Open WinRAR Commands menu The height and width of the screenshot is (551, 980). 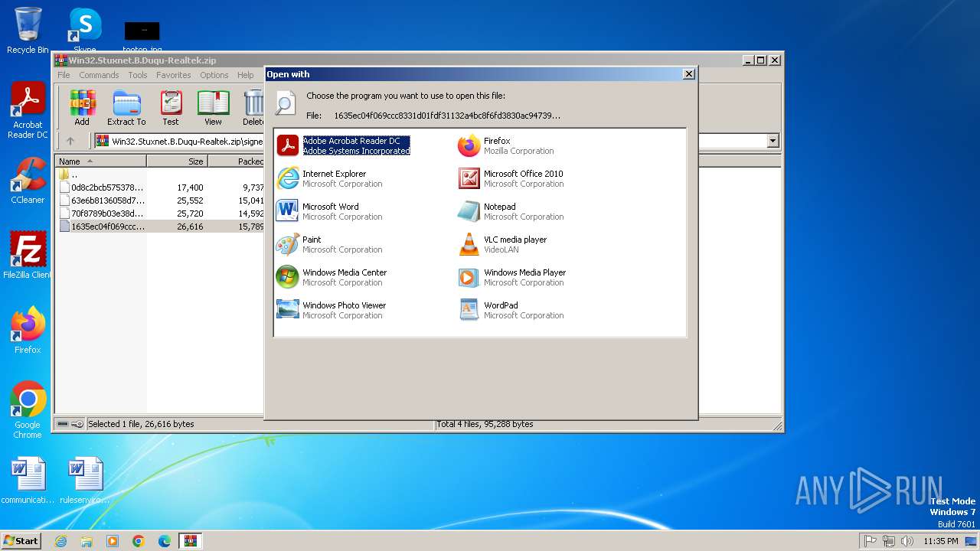tap(99, 75)
